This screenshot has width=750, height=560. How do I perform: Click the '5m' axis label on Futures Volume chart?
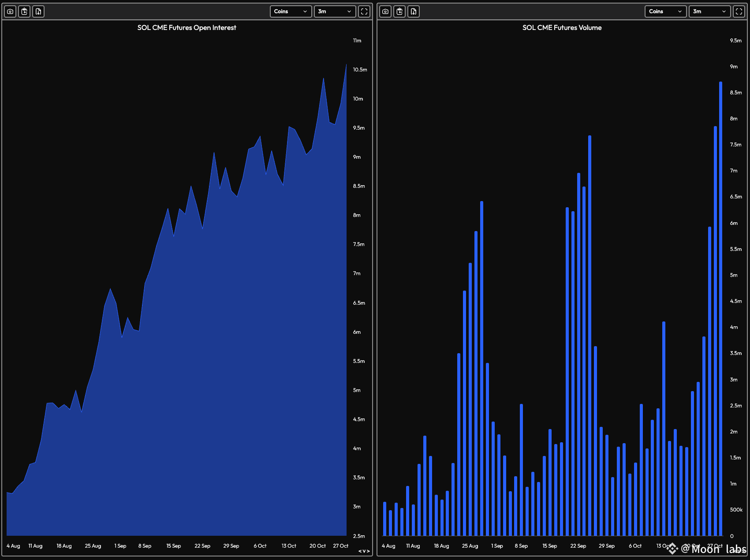[734, 275]
